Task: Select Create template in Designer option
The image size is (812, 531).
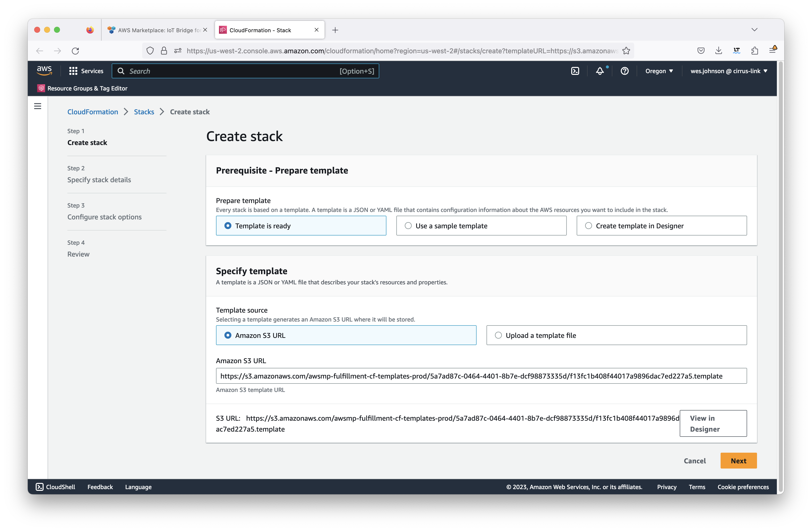Action: 662,226
